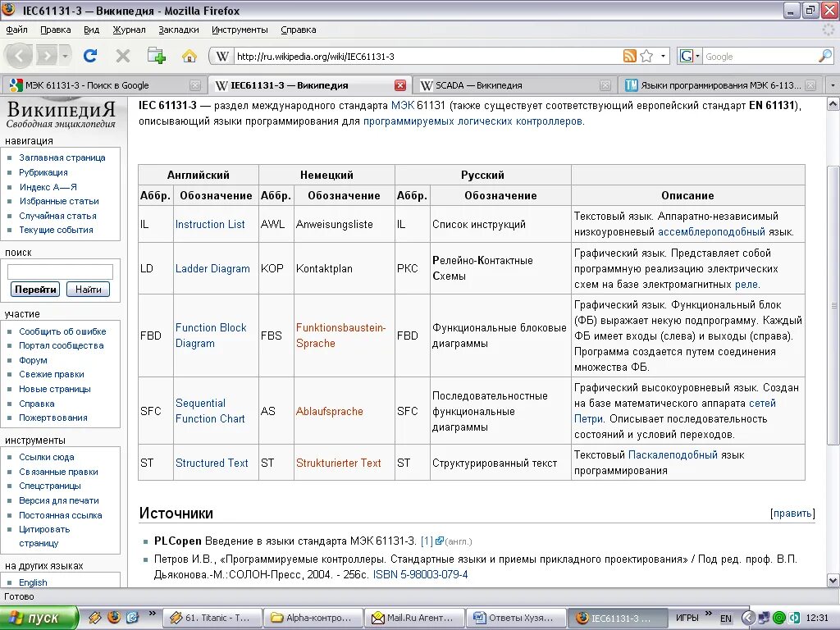Click the URL address field
Viewport: 840px width, 630px height.
[427, 57]
